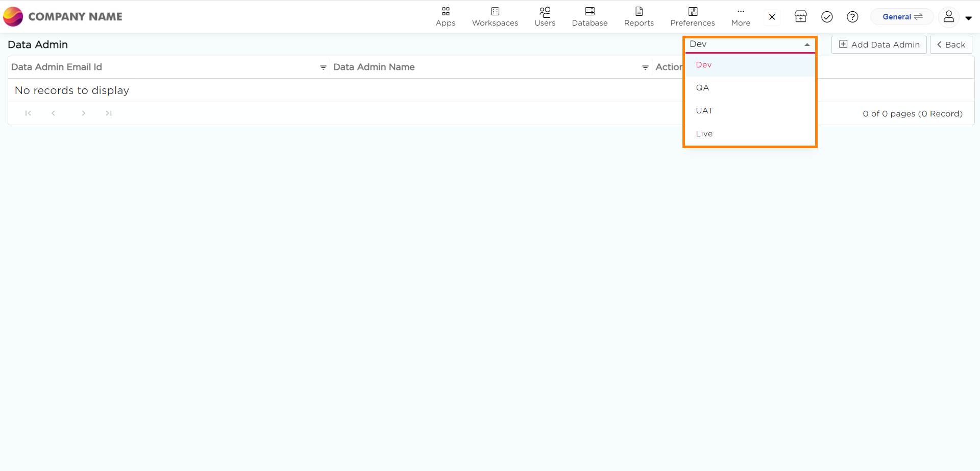Click the checkmark circle icon
Viewport: 980px width, 471px height.
coord(827,17)
